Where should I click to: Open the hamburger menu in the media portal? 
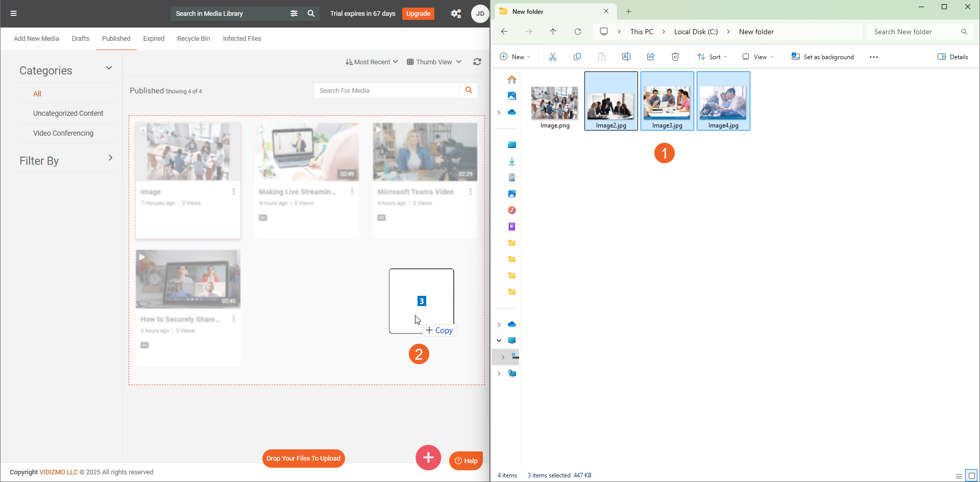point(14,13)
